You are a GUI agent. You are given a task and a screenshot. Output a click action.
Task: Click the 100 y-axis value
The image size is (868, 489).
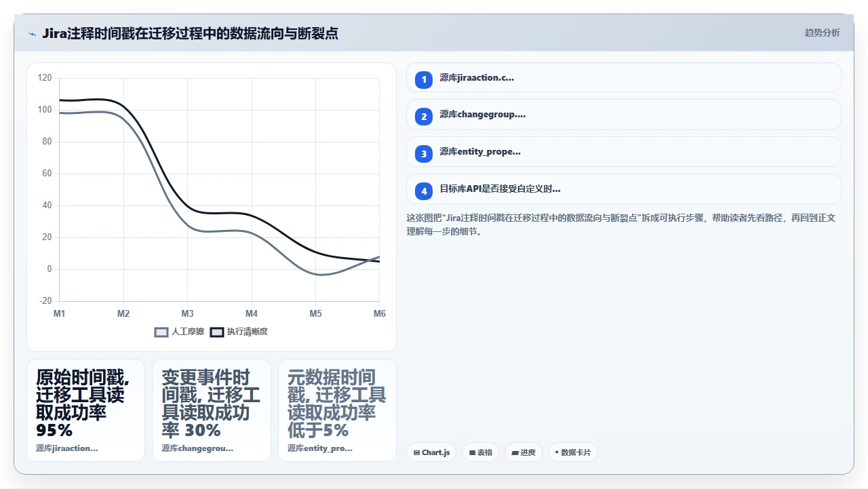(x=45, y=110)
